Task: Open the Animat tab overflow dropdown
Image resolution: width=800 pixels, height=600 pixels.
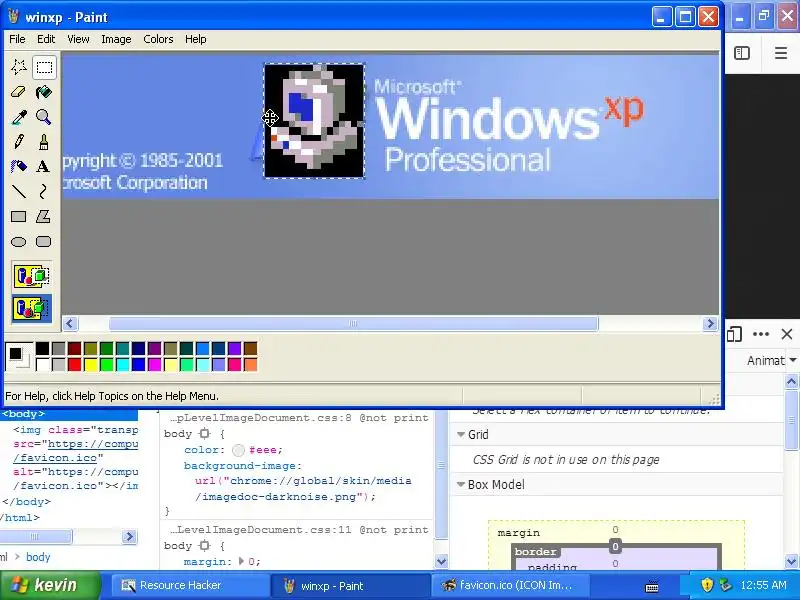Action: point(793,360)
